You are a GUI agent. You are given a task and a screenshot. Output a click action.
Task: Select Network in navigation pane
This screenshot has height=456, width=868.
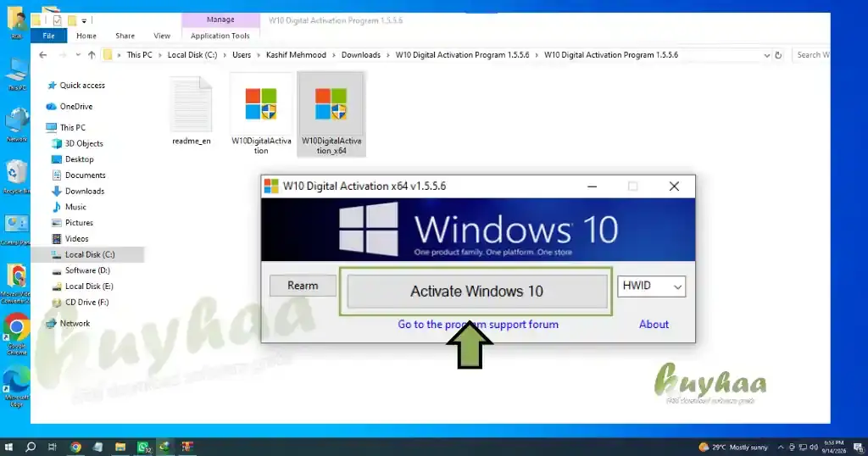pyautogui.click(x=68, y=323)
